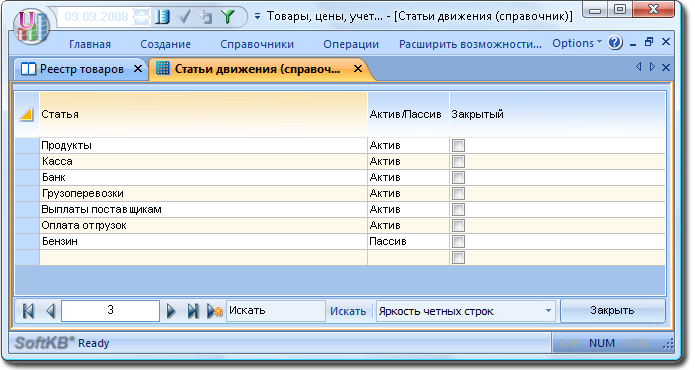Open the quick access toolbar customize arrow

(257, 16)
